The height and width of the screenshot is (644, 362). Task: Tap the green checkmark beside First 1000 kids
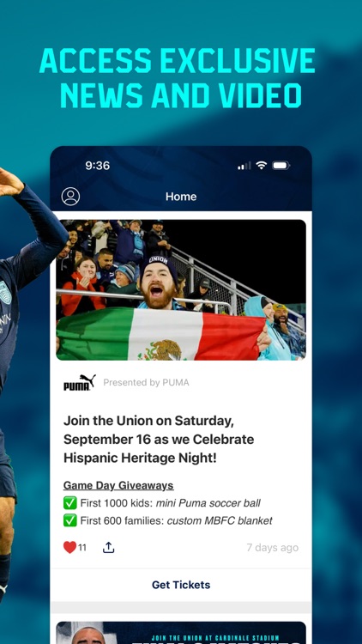[x=69, y=503]
